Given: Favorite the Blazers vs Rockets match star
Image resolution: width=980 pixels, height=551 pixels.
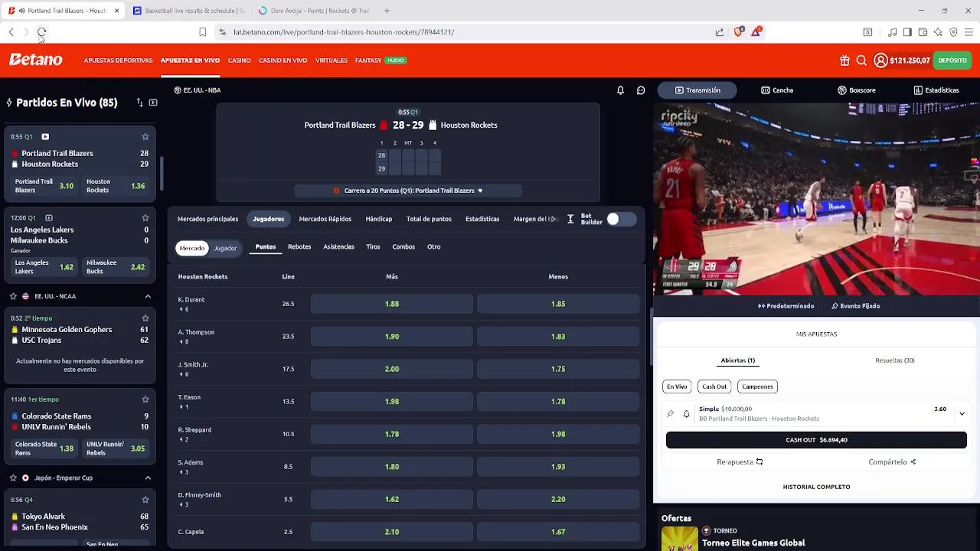Looking at the screenshot, I should click(x=145, y=137).
